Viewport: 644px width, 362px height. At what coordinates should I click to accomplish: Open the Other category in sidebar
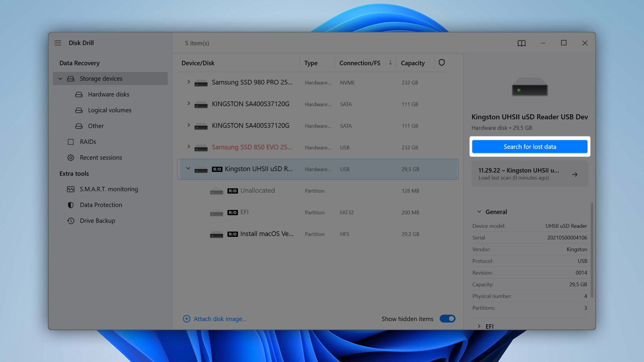pos(96,125)
